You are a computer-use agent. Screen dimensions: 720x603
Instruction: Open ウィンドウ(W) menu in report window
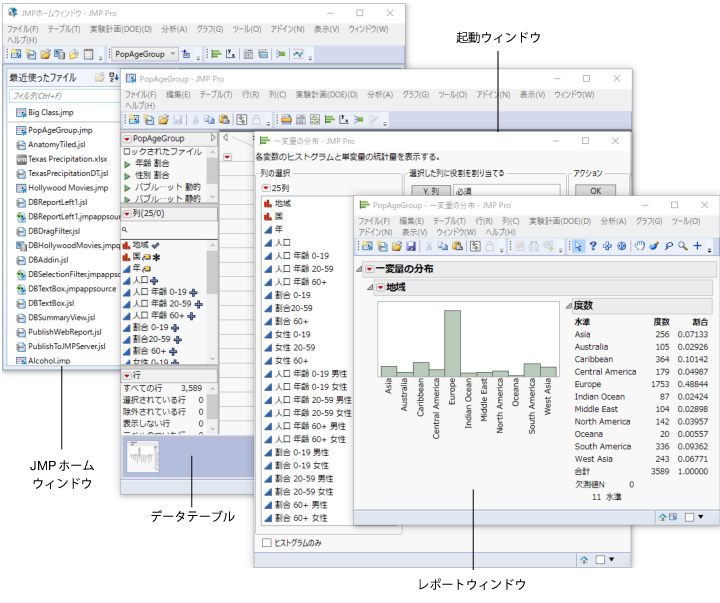[x=456, y=232]
